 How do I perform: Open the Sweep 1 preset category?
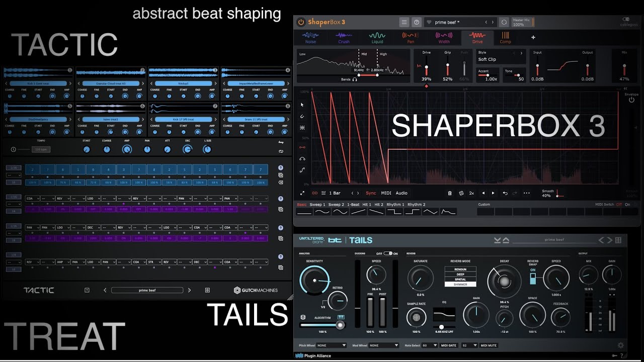(317, 205)
